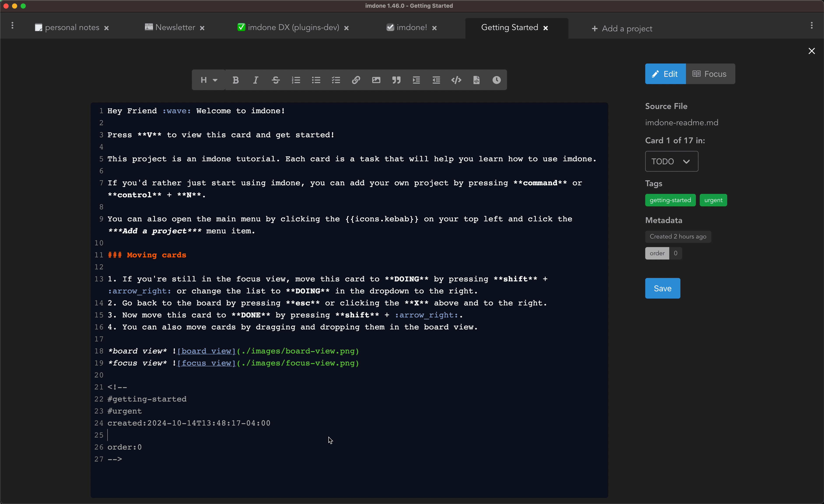Click the imdone-readme.md source file
The image size is (824, 504).
(x=681, y=123)
